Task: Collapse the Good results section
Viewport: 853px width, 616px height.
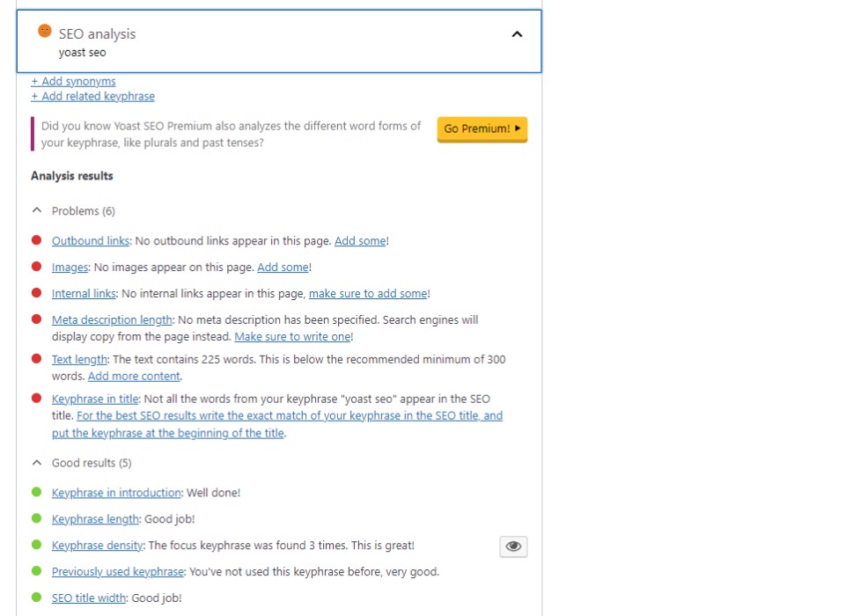Action: pyautogui.click(x=36, y=462)
